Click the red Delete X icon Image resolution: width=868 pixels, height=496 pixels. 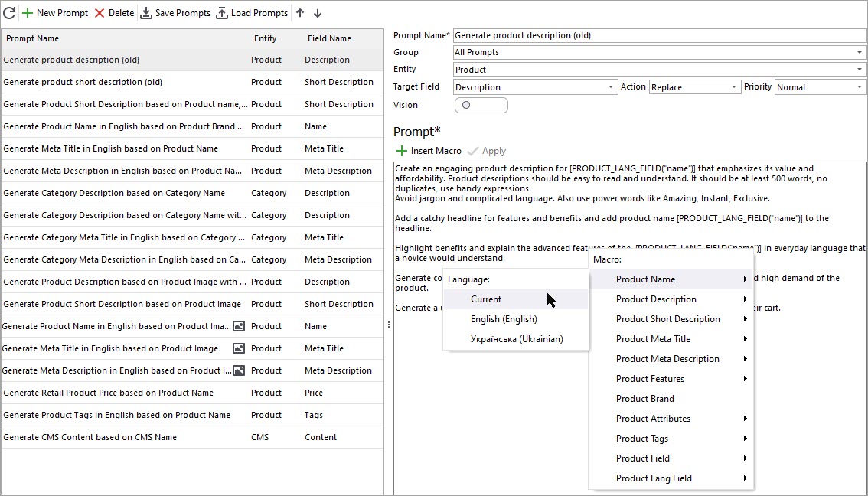[x=100, y=13]
